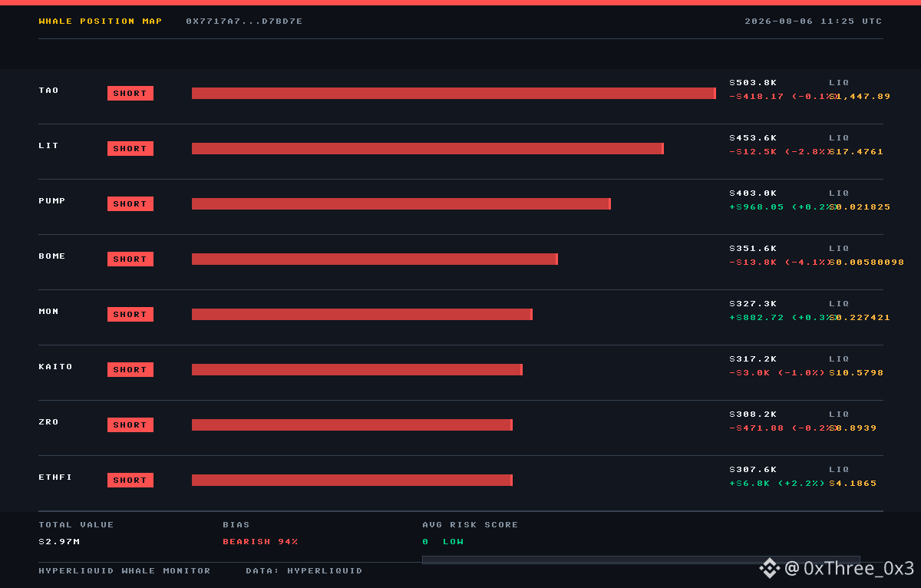The image size is (921, 588).
Task: Click the SHORT badge in ETHFI row
Action: [x=130, y=481]
